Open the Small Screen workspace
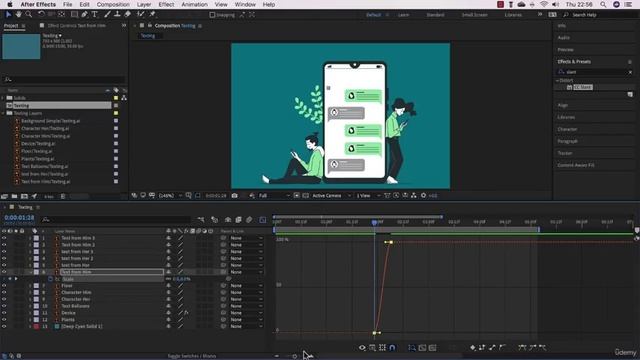 (474, 15)
